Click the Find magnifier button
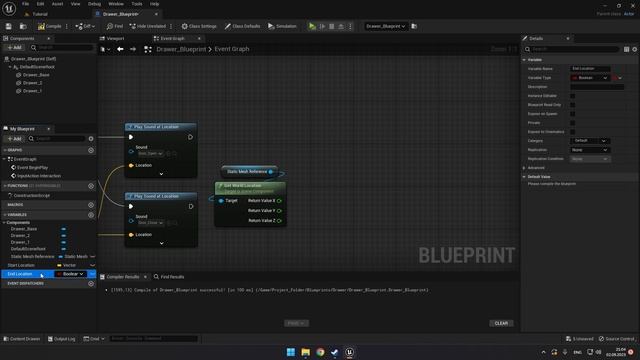The height and width of the screenshot is (360, 640). click(x=115, y=26)
